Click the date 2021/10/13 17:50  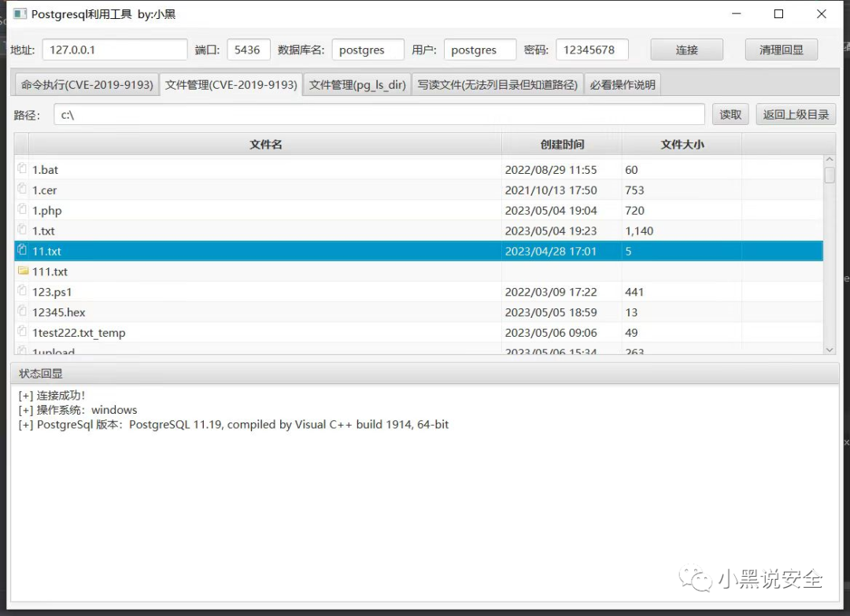(551, 190)
